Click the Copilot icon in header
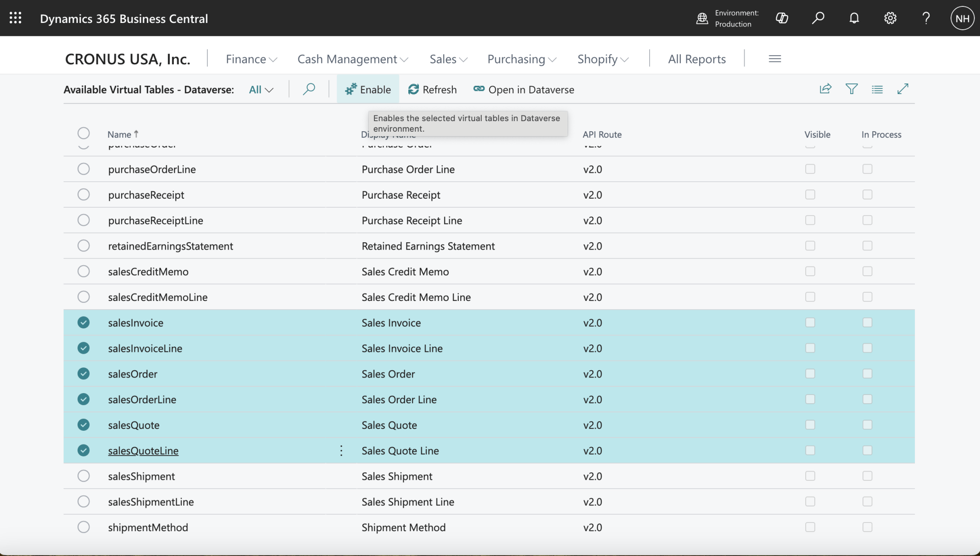This screenshot has height=556, width=980. coord(782,18)
